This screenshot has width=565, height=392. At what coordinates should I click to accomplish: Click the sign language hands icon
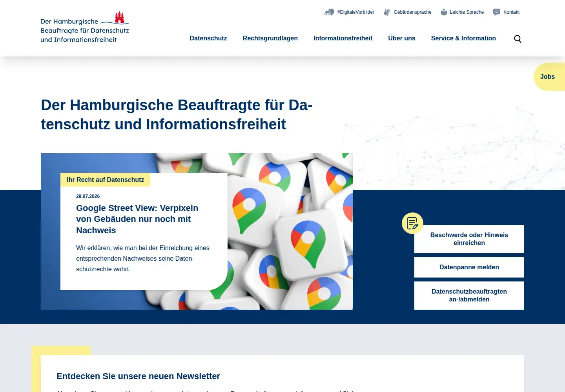point(387,12)
